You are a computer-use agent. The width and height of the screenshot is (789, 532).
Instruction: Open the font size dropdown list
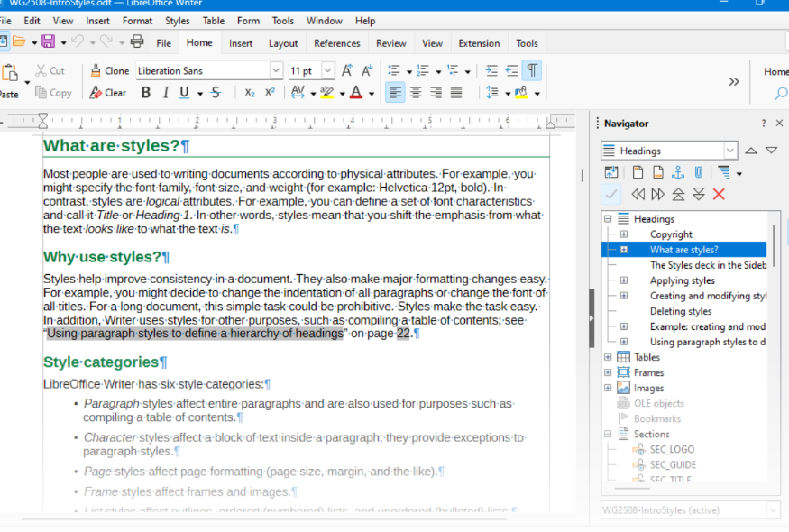(327, 70)
